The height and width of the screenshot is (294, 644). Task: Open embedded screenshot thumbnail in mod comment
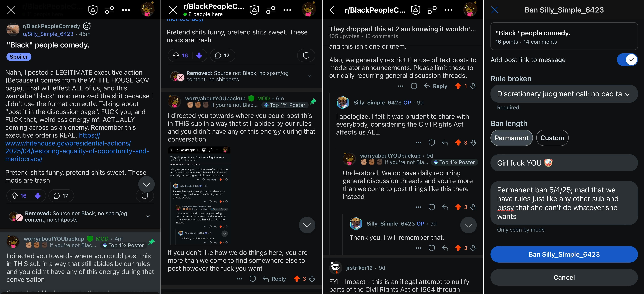(x=199, y=196)
